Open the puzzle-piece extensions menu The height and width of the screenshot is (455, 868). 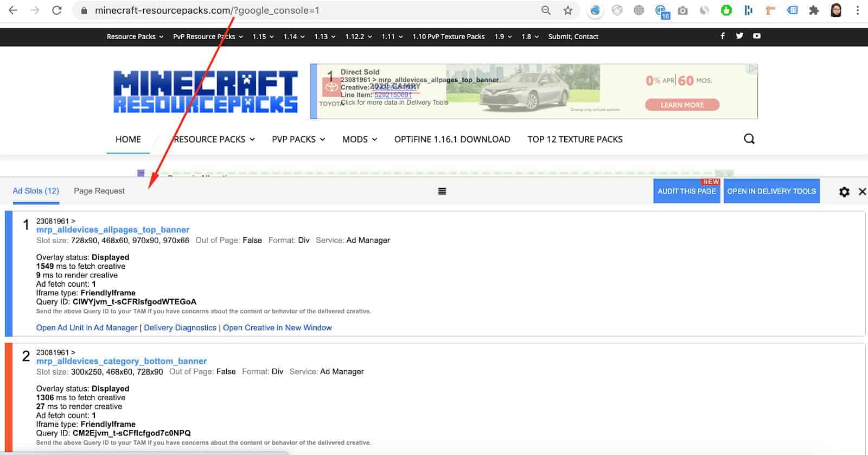(814, 10)
